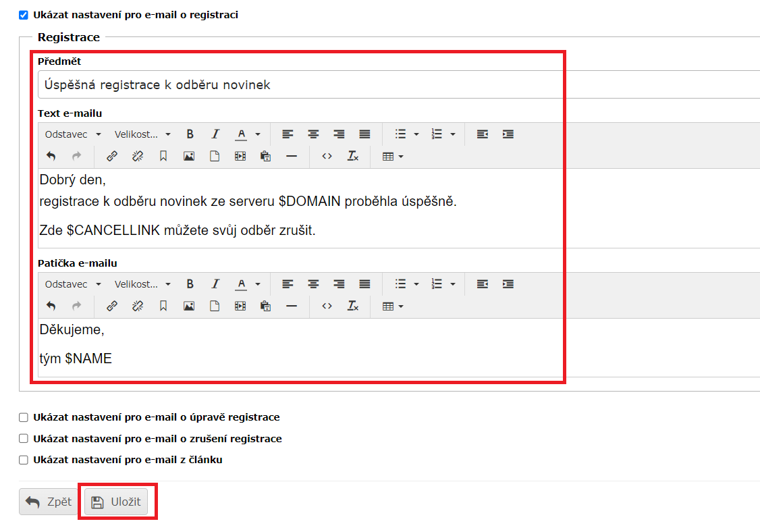Screen dimensions: 760x532
Task: Center align text in Patička e-mailu editor
Action: click(313, 284)
